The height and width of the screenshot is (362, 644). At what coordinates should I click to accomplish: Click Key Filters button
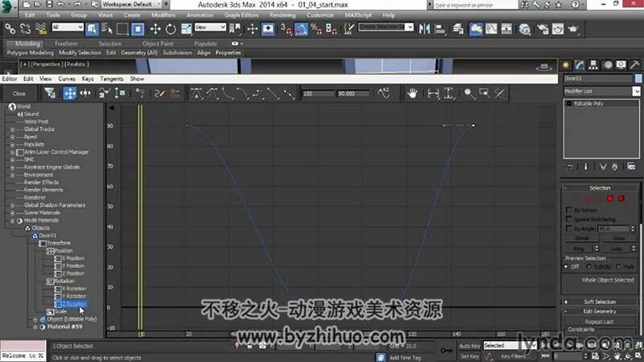click(516, 356)
